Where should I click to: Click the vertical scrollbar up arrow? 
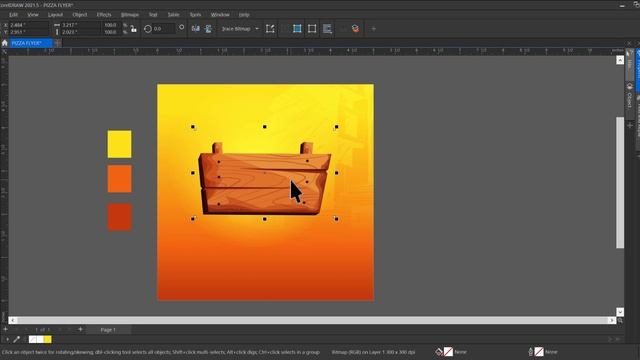[620, 60]
